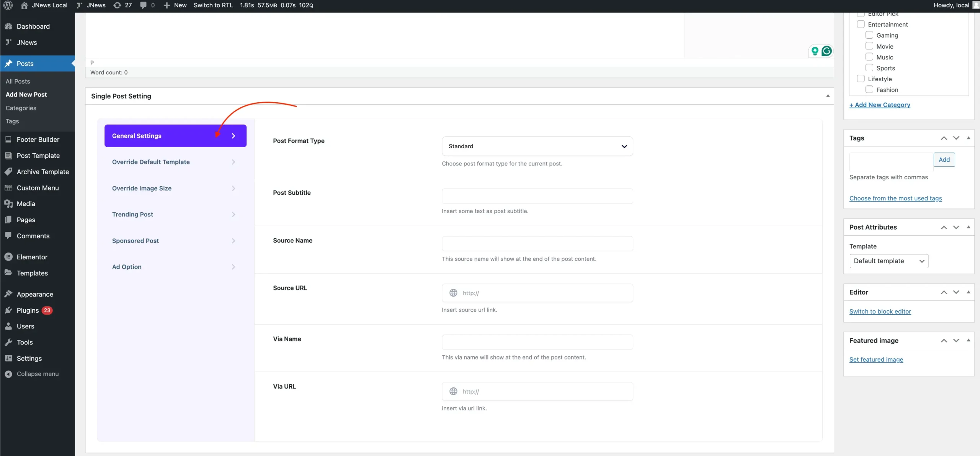Click the Add tag button
Image resolution: width=980 pixels, height=456 pixels.
(x=944, y=160)
